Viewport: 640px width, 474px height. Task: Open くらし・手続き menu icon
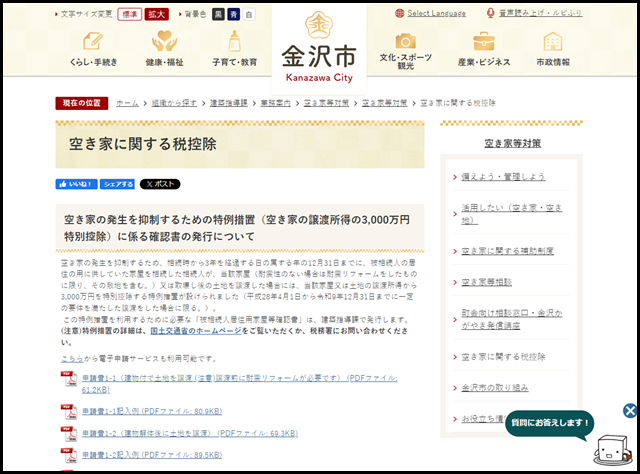pos(93,41)
